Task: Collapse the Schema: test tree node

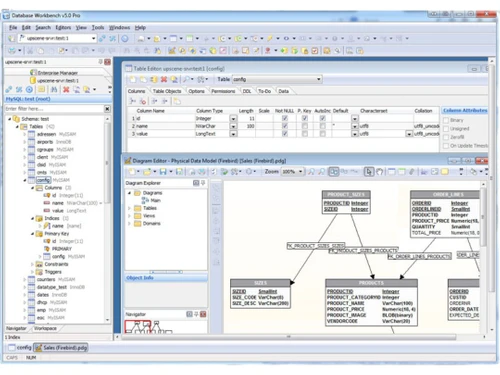Action: click(x=10, y=119)
